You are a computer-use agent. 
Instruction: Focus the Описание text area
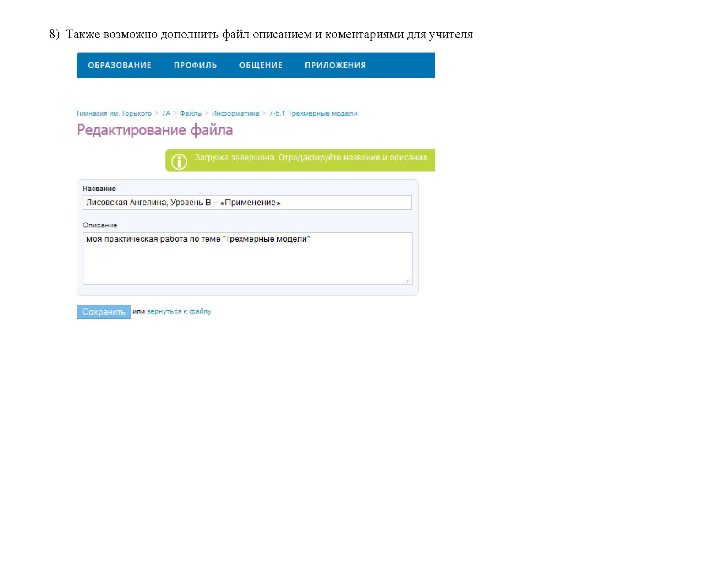[248, 259]
